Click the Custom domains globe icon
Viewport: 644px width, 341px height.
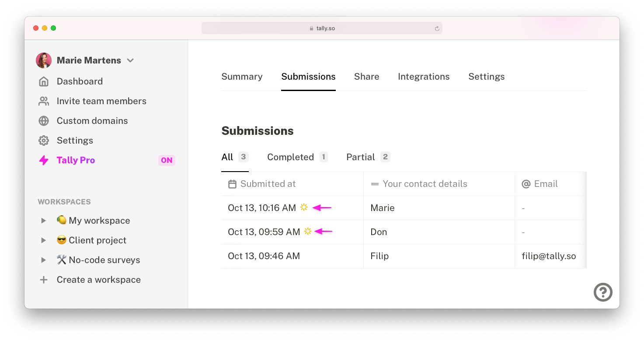pos(43,121)
